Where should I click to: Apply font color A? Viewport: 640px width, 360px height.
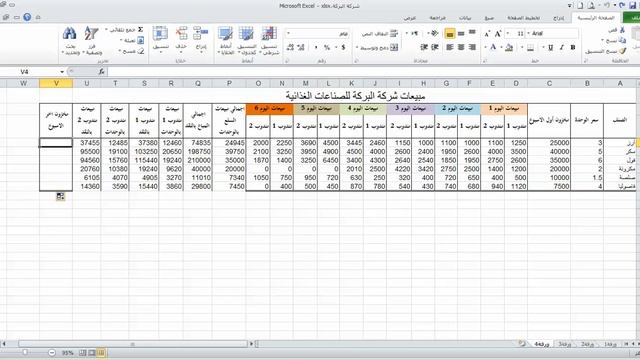(x=493, y=47)
